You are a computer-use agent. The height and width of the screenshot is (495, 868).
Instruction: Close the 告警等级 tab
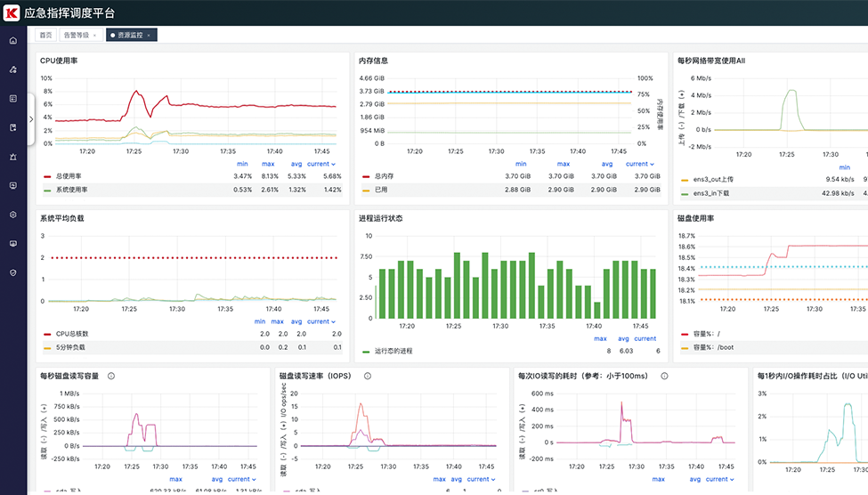click(x=94, y=36)
